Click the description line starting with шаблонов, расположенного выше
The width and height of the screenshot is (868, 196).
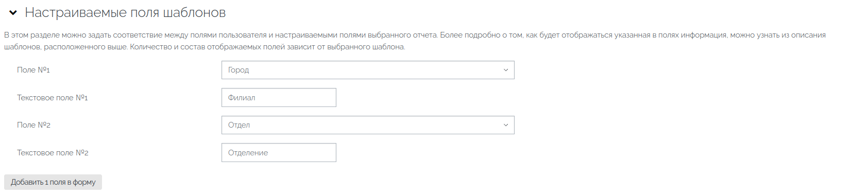205,47
